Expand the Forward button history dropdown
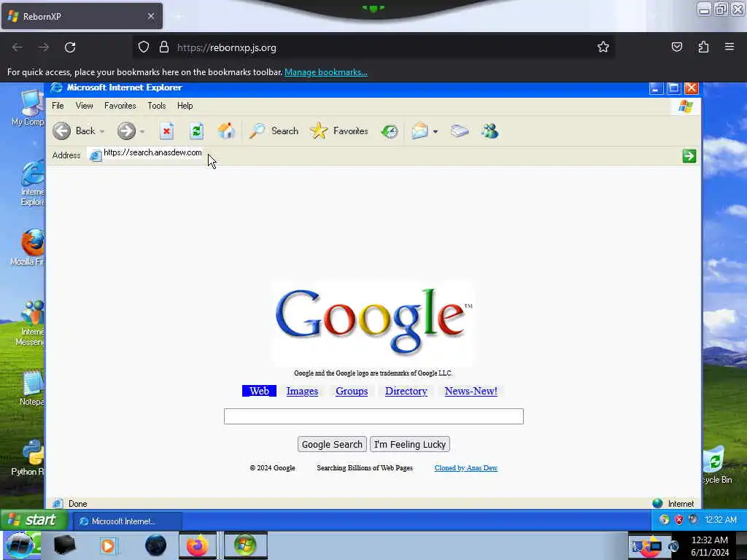Image resolution: width=747 pixels, height=560 pixels. pyautogui.click(x=142, y=131)
